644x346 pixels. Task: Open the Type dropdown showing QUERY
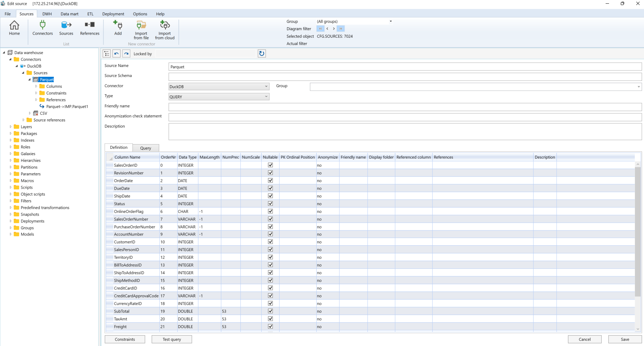click(x=219, y=97)
